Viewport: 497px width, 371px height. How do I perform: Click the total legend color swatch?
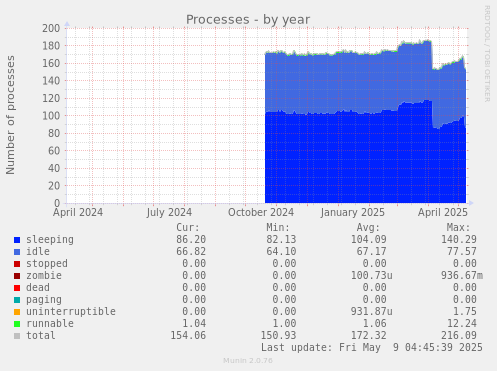pos(17,336)
